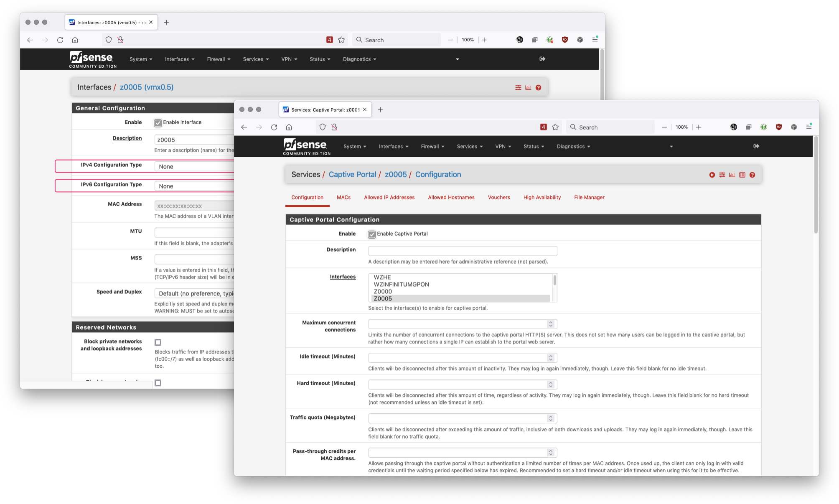The image size is (839, 504).
Task: Bookmark page with star icon in front window
Action: pyautogui.click(x=555, y=127)
